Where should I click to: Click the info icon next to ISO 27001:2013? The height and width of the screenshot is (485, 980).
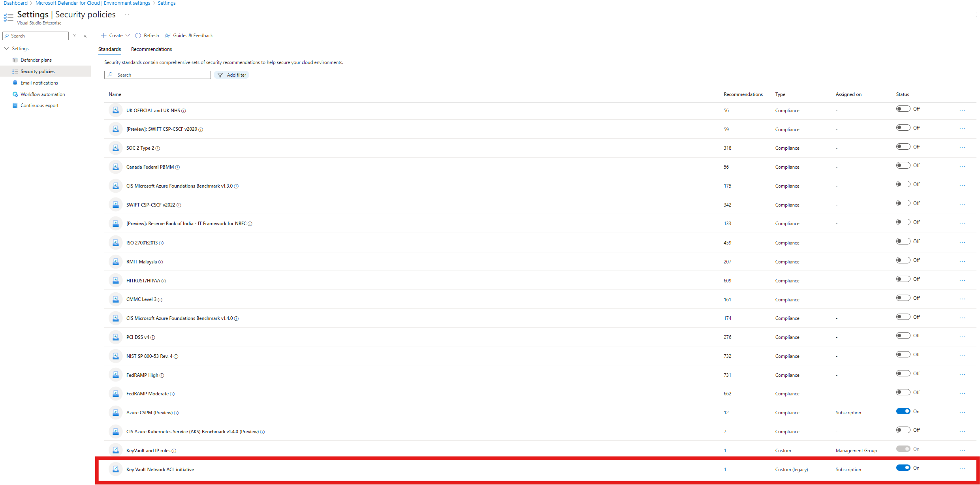162,242
